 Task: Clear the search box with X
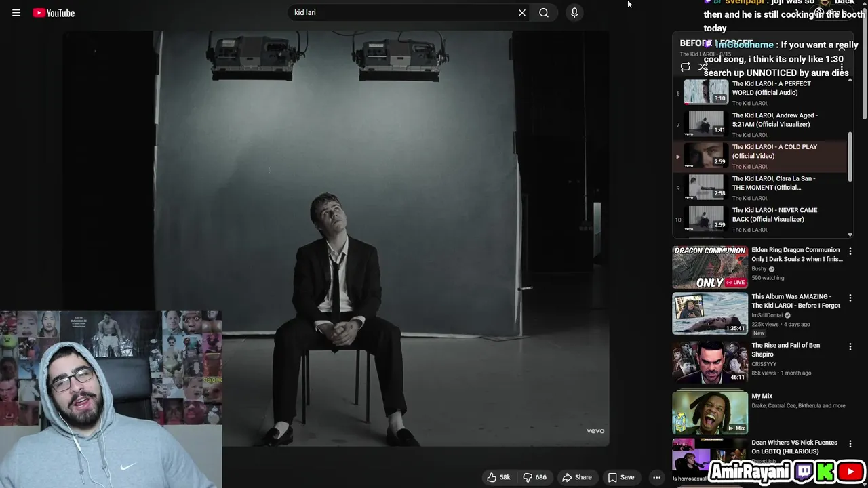click(522, 12)
